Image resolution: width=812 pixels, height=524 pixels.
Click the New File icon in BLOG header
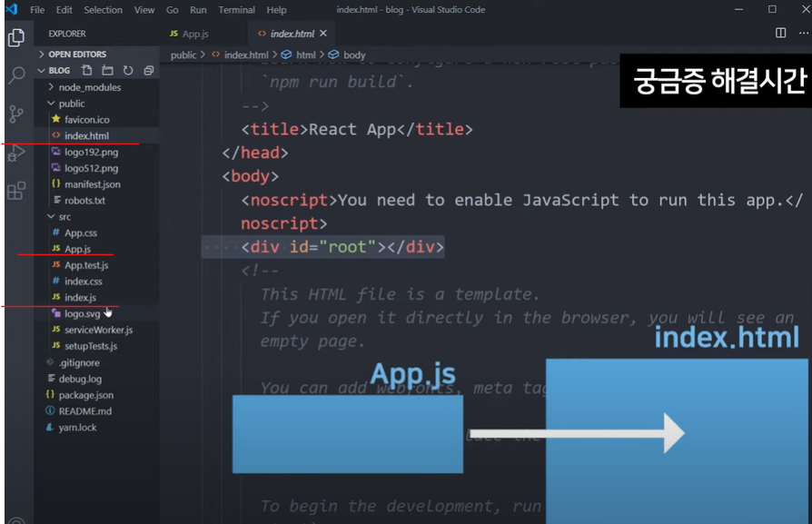tap(87, 70)
